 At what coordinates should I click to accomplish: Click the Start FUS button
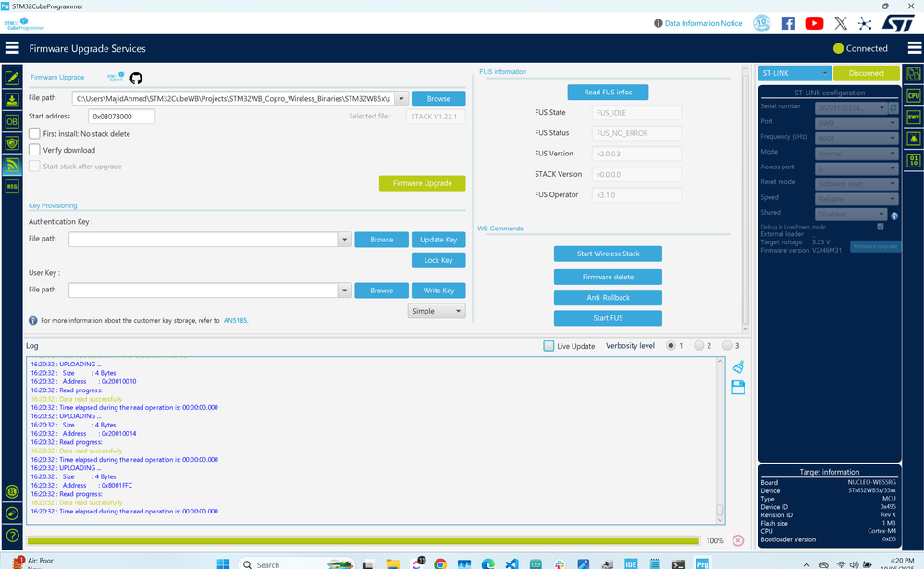click(x=608, y=318)
